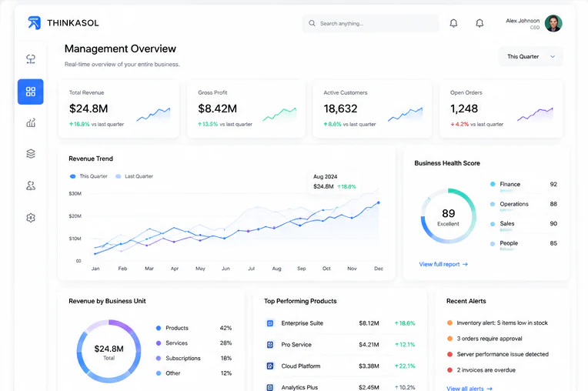Viewport: 588px width, 391px height.
Task: Click the Revenue Trend heading
Action: point(91,159)
